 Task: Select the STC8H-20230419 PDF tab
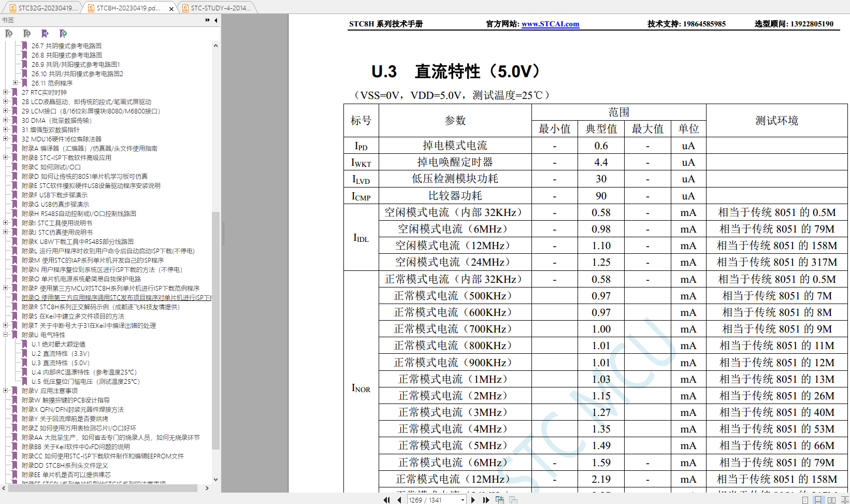pyautogui.click(x=128, y=8)
